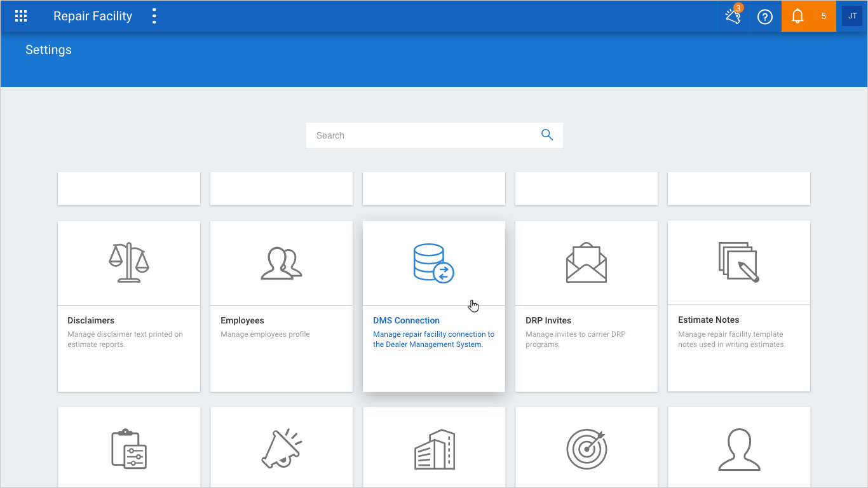This screenshot has width=868, height=488.
Task: Open the Estimate Notes pencil icon
Action: (739, 262)
